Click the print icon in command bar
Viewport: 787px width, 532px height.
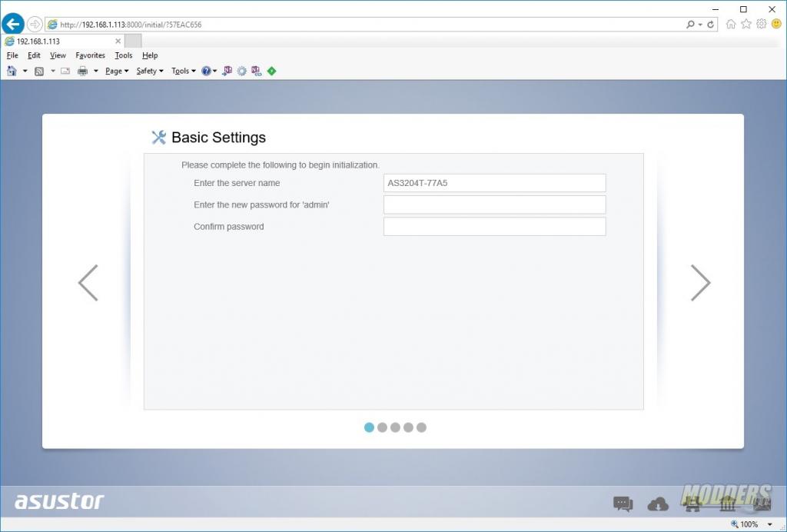[82, 71]
